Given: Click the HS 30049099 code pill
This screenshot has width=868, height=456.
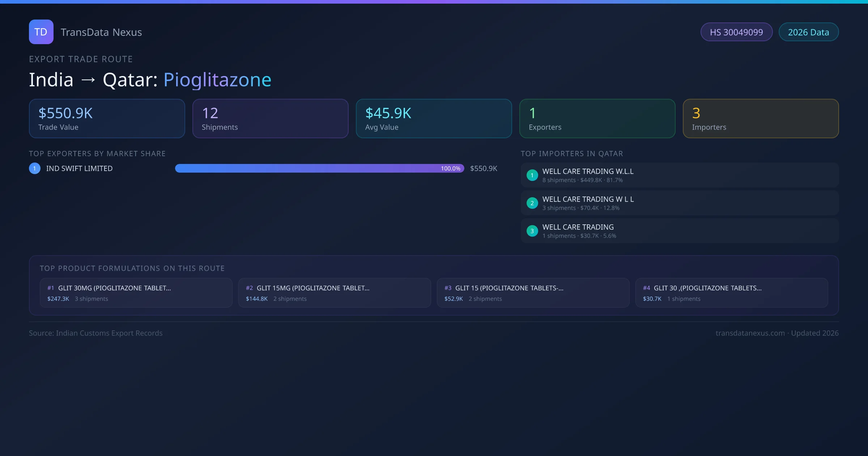Looking at the screenshot, I should click(736, 32).
